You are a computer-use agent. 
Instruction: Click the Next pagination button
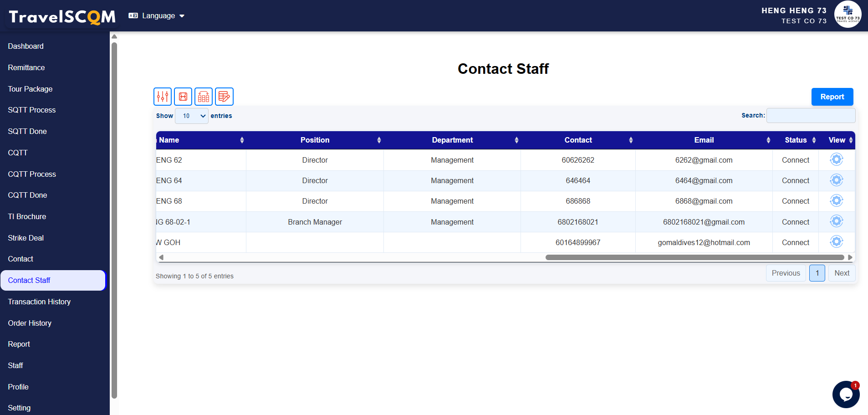[842, 273]
